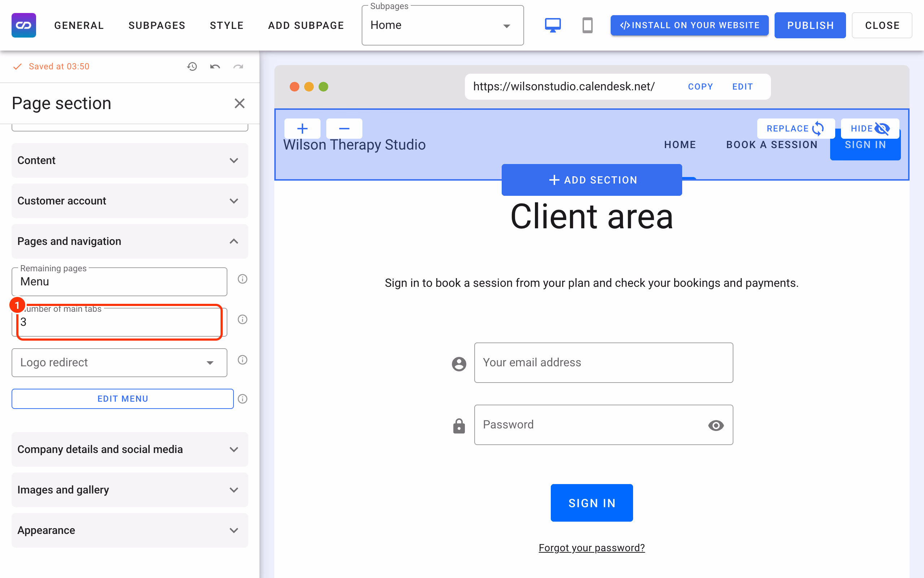Click the Calendesk logo icon
This screenshot has height=578, width=924.
[x=24, y=25]
